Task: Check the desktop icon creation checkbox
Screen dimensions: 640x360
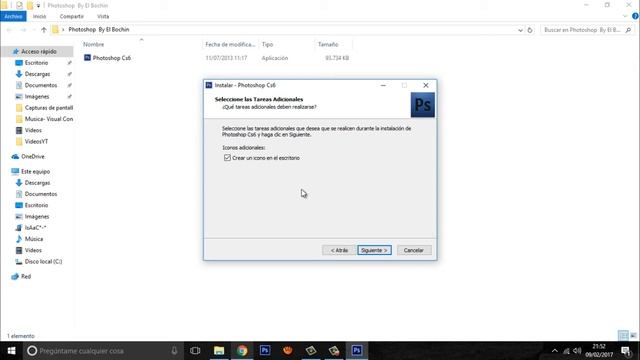Action: [x=227, y=158]
